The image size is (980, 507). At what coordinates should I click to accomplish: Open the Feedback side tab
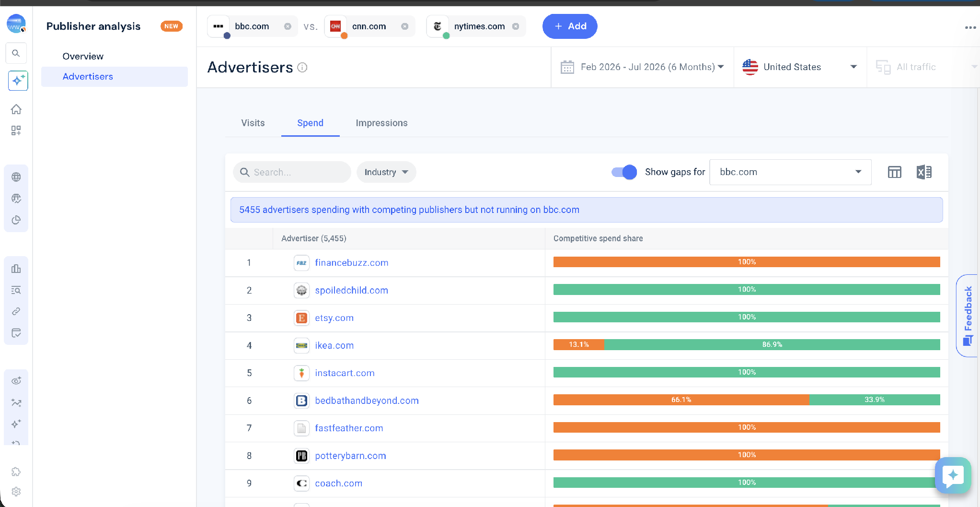point(968,316)
